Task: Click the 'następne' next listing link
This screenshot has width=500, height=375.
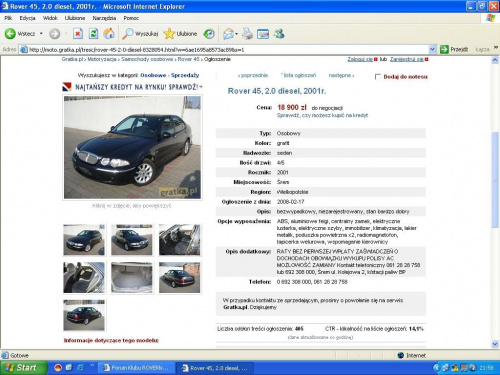Action: pos(341,75)
